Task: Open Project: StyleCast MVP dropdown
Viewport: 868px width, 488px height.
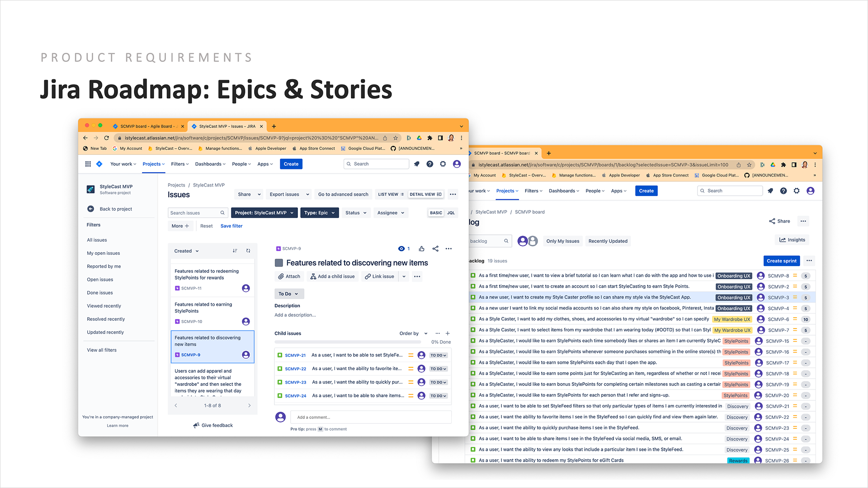Action: (264, 213)
